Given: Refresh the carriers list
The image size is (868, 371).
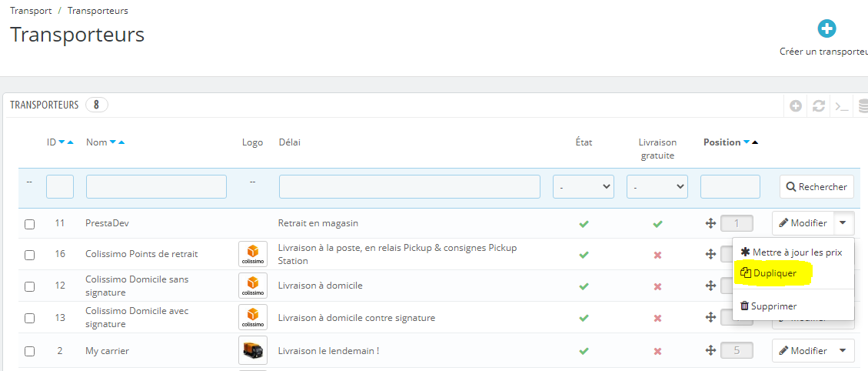Looking at the screenshot, I should pos(819,106).
